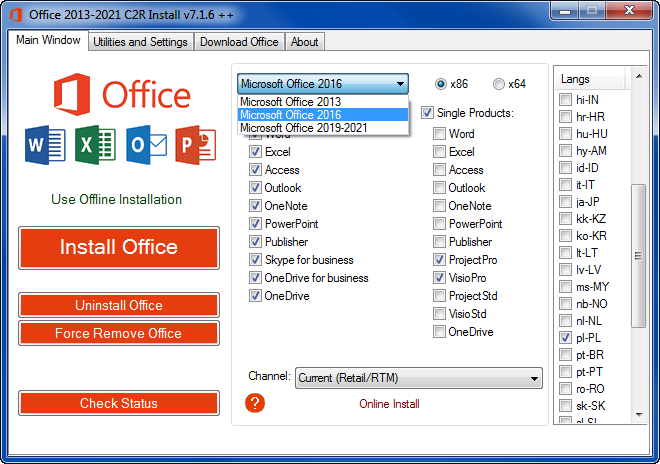This screenshot has width=660, height=464.
Task: Click the Check Status button
Action: point(119,403)
